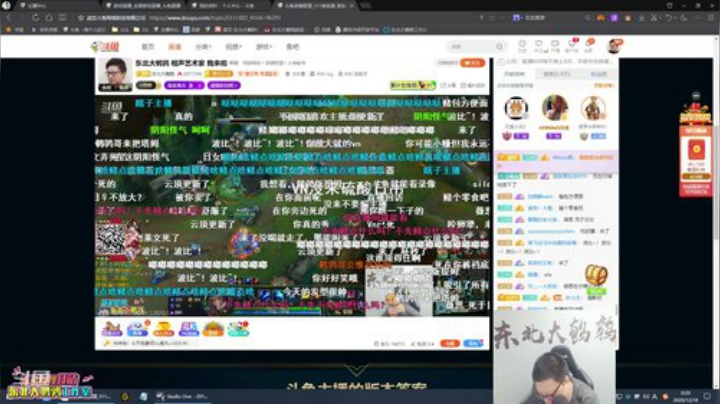Open the third ranked viewer avatar
This screenshot has height=404, width=720.
click(x=593, y=109)
